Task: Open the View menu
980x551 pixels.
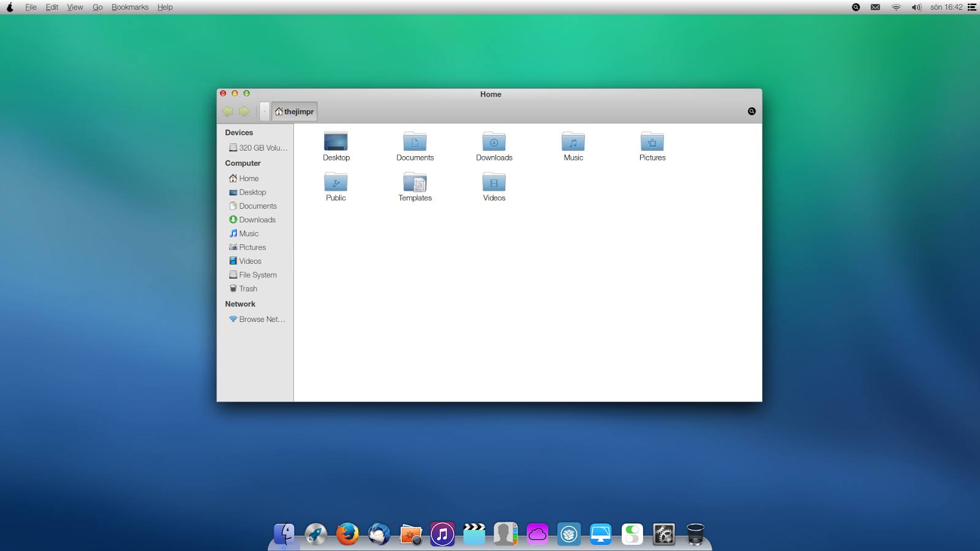Action: pos(75,7)
